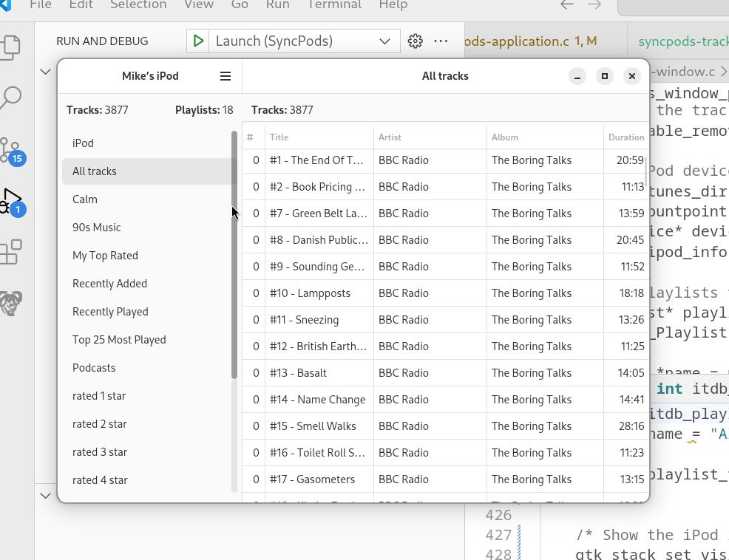Open the Run menu
Viewport: 729px width, 560px height.
[x=277, y=4]
